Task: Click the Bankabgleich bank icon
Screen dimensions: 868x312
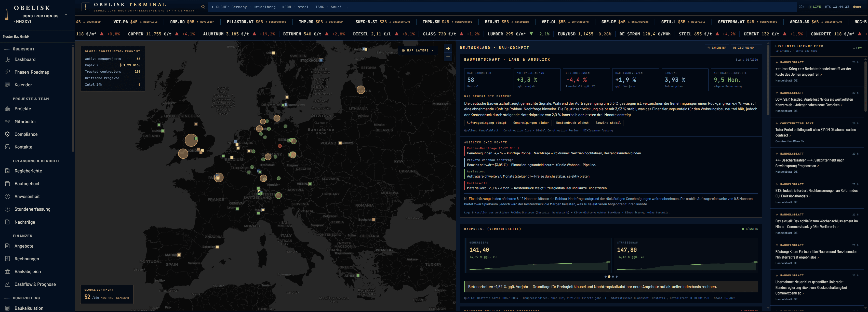Action: coord(7,272)
